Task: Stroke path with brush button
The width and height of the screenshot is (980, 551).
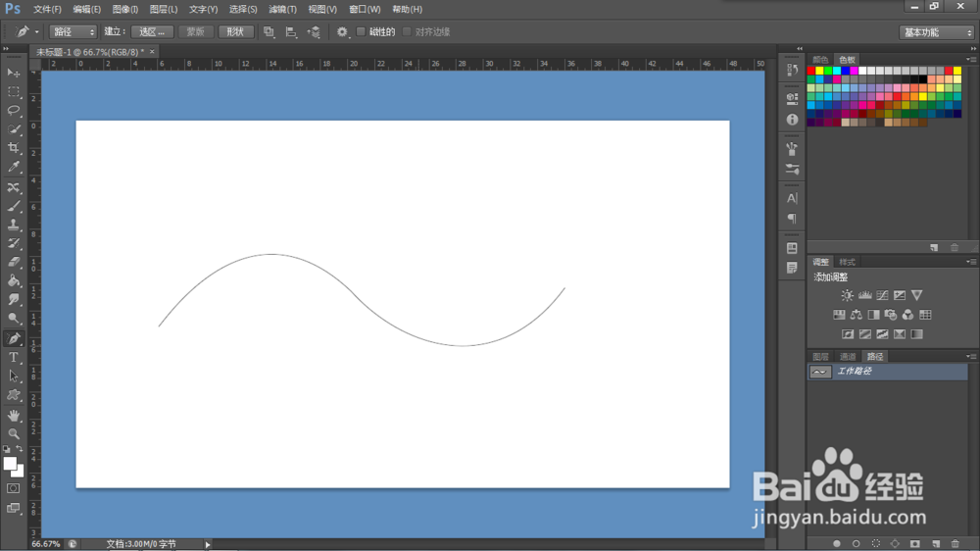Action: point(857,543)
